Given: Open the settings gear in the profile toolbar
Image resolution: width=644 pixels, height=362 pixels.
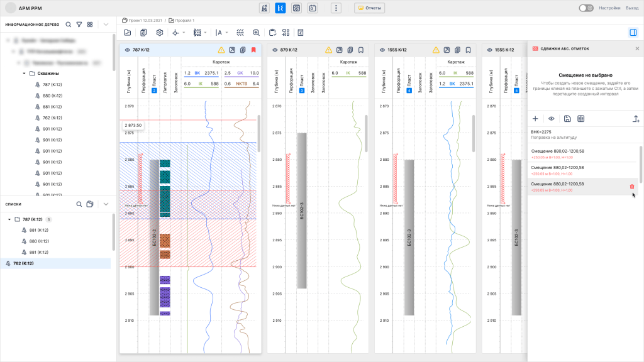Looking at the screenshot, I should tap(159, 32).
